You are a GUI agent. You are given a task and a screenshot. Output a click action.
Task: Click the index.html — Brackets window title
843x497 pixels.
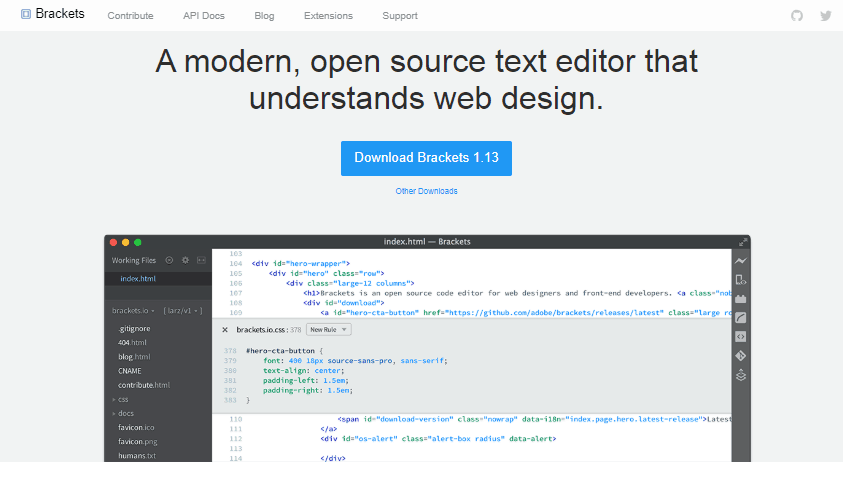(427, 242)
